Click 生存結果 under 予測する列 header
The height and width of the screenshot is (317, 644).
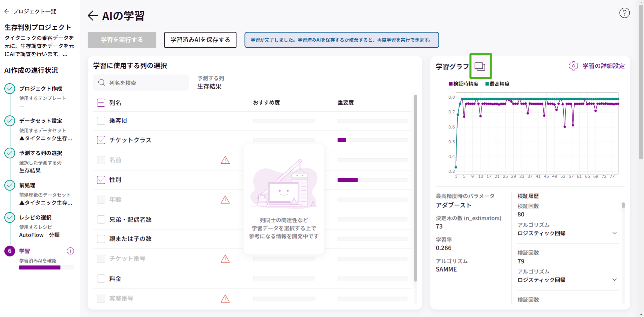click(209, 86)
